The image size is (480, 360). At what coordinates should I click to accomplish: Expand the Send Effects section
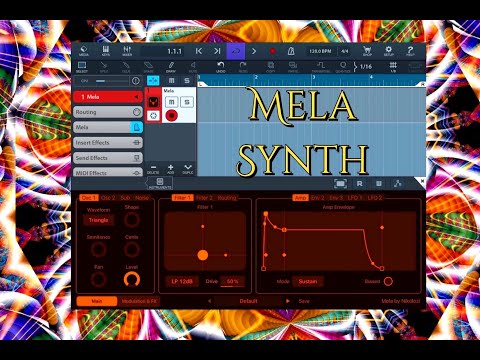[x=108, y=158]
